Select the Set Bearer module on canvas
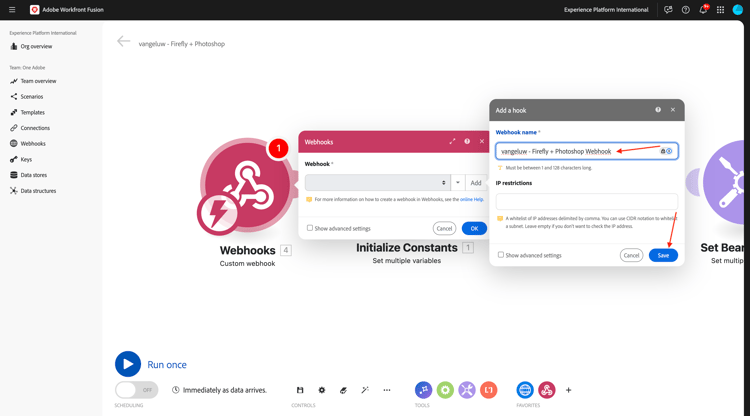The height and width of the screenshot is (416, 750). click(722, 183)
